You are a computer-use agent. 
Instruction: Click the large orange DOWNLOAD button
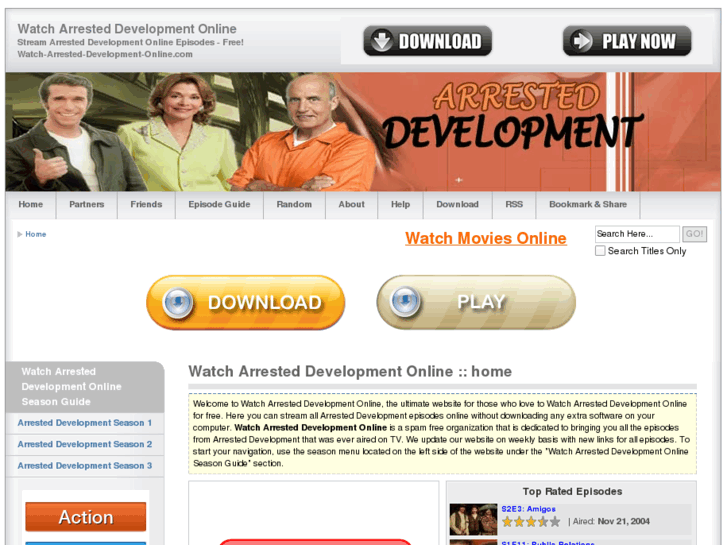246,302
